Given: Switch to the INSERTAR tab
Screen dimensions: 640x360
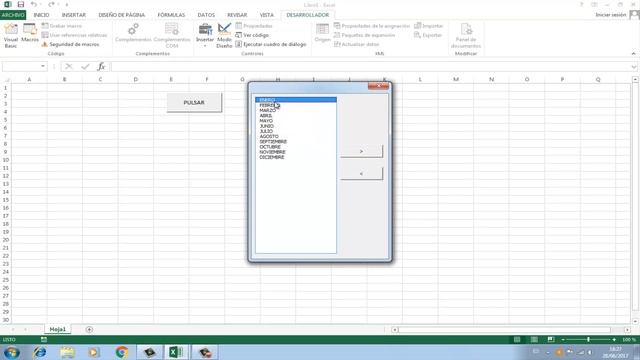Looking at the screenshot, I should pyautogui.click(x=74, y=15).
